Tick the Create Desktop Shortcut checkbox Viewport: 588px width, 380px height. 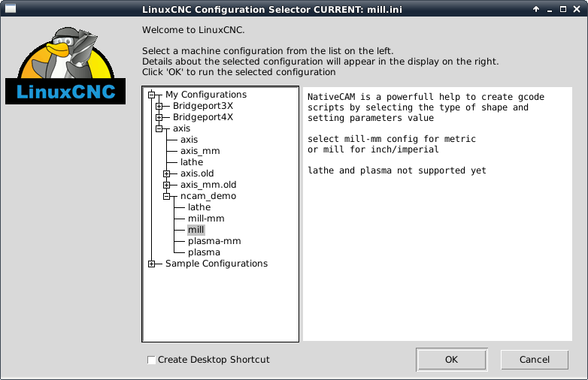coord(151,360)
